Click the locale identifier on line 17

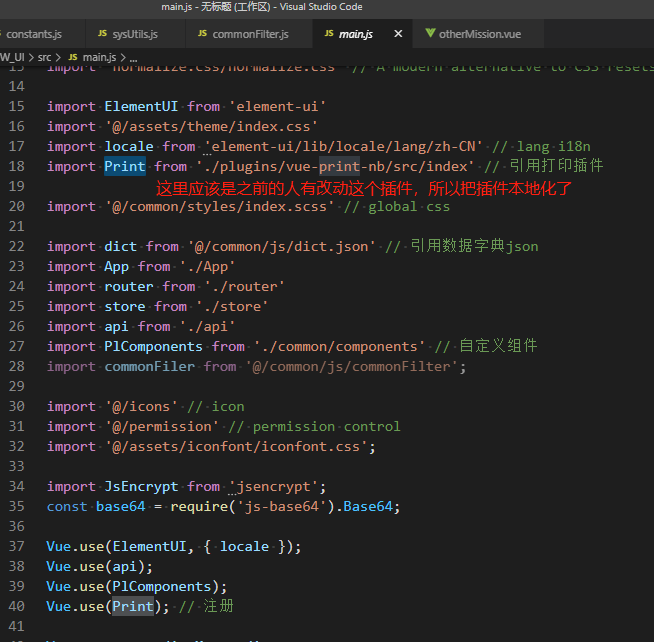[x=129, y=146]
